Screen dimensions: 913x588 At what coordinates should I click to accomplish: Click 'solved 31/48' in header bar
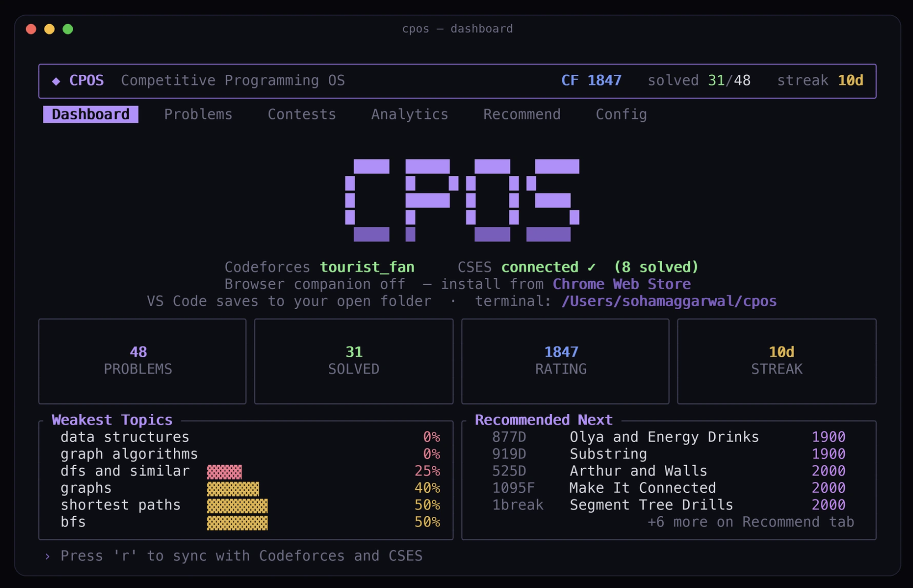699,81
